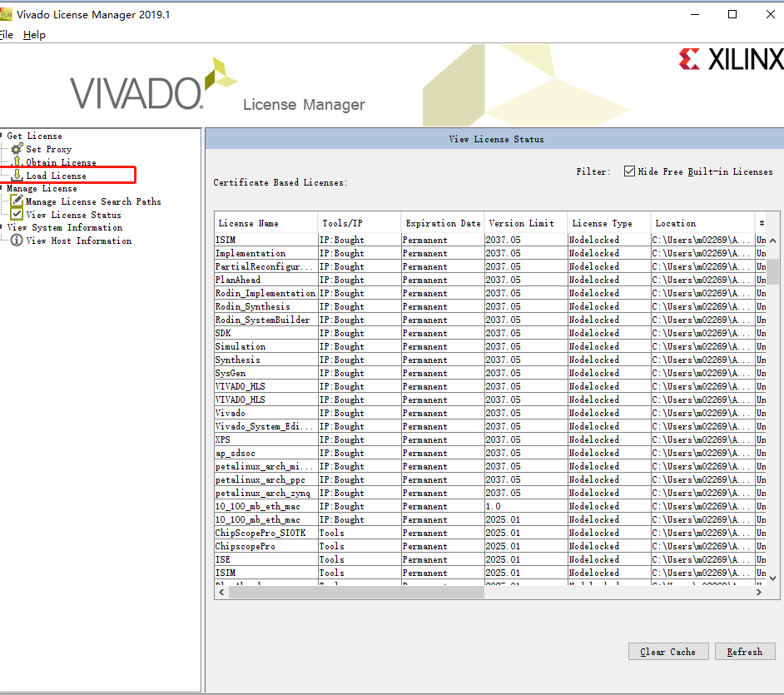Click the View Host Information info icon
Viewport: 784px width, 695px height.
17,241
